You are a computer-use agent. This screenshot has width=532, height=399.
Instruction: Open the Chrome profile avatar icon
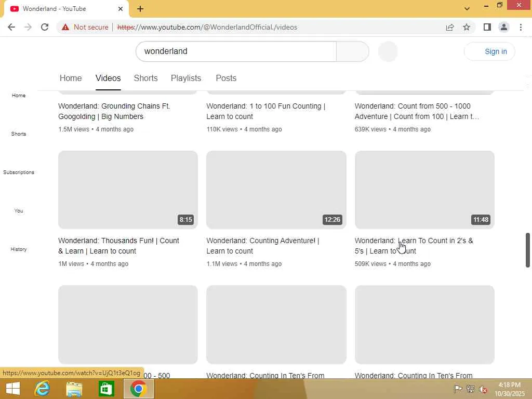click(x=504, y=27)
